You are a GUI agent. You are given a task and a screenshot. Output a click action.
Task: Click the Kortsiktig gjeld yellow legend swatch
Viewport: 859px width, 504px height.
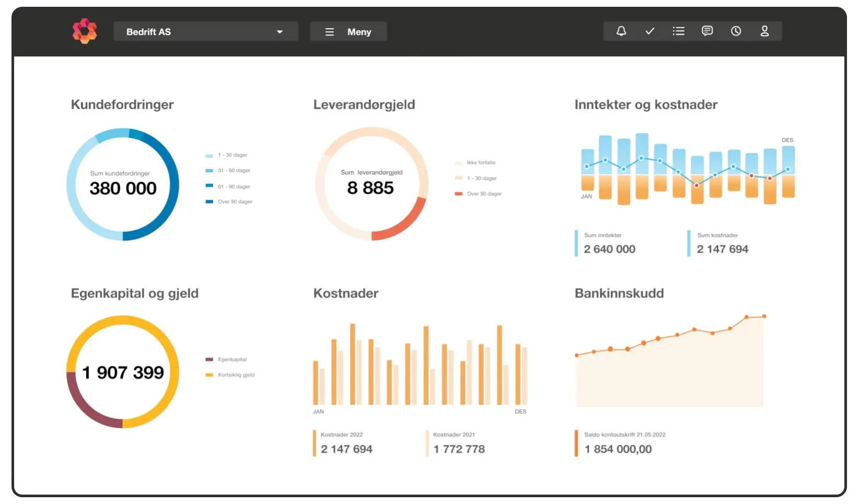(x=210, y=375)
